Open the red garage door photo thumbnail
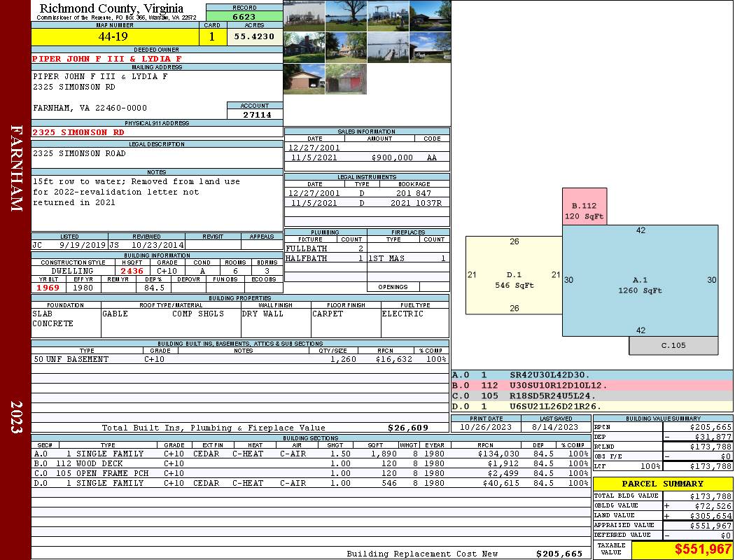 tap(346, 78)
